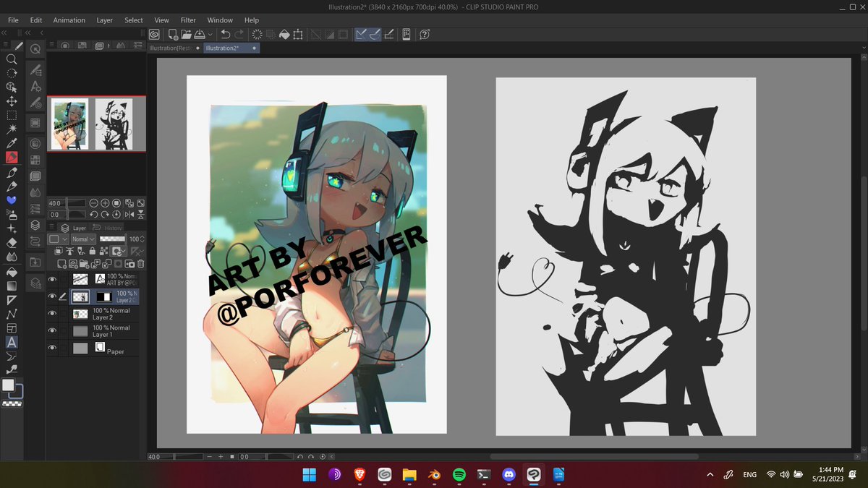Click the Save icon in the toolbar
This screenshot has width=868, height=488.
coord(198,34)
